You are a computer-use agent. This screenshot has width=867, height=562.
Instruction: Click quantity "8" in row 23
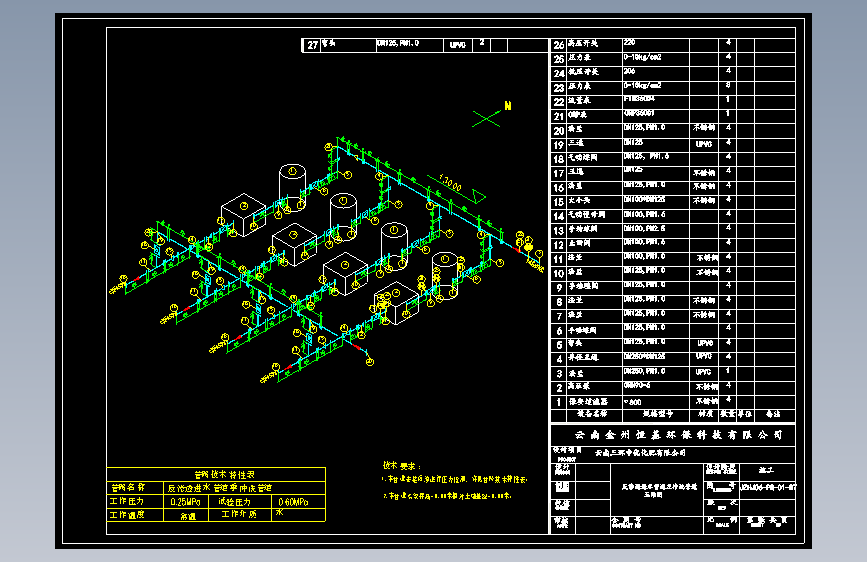tap(728, 85)
